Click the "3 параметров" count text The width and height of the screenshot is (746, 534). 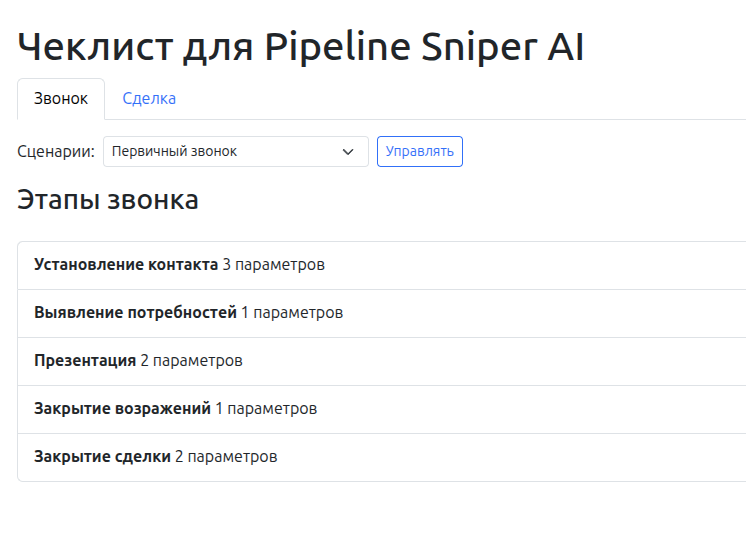click(x=273, y=265)
